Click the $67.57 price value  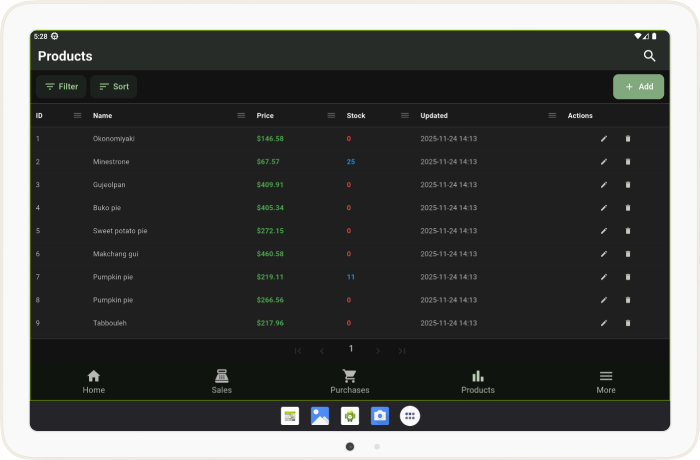pyautogui.click(x=268, y=162)
